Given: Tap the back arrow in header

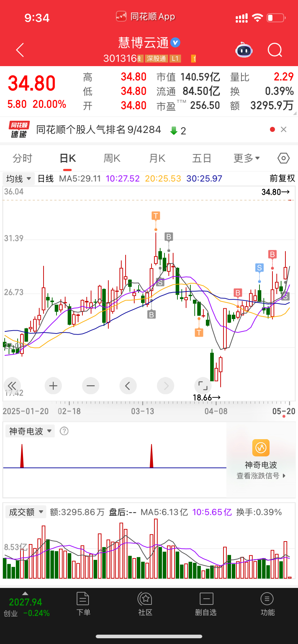Looking at the screenshot, I should [x=20, y=50].
